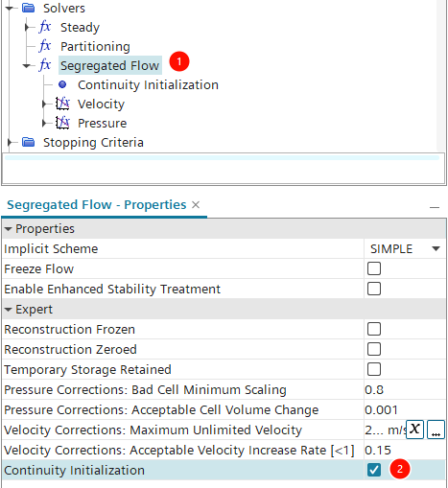Click the X expression button for Maximum Unlimited Velocity
Image resolution: width=448 pixels, height=488 pixels.
pyautogui.click(x=414, y=430)
